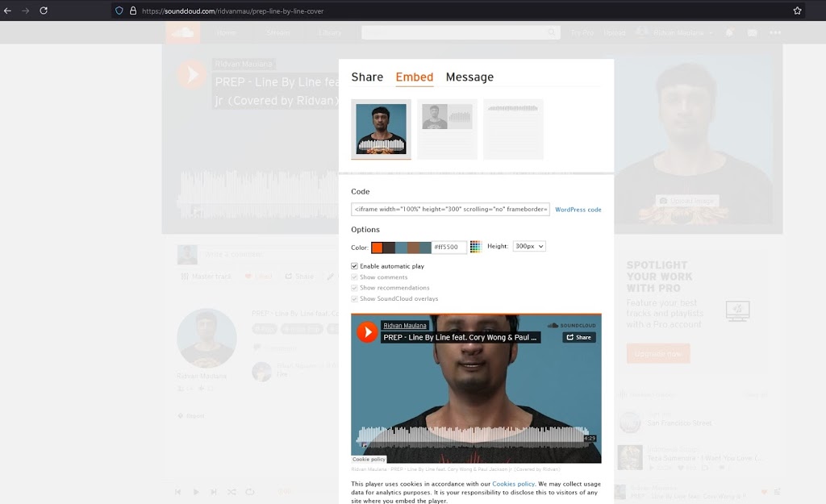Image resolution: width=826 pixels, height=504 pixels.
Task: Click next track in bottom player
Action: tap(213, 492)
